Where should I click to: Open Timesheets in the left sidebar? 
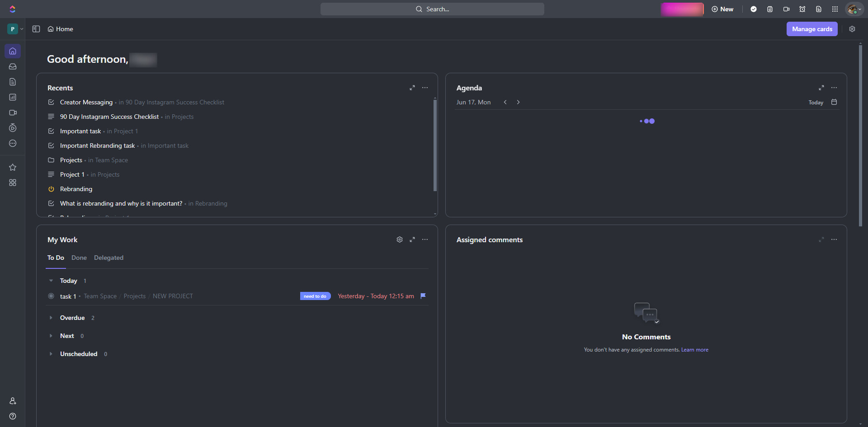click(13, 128)
